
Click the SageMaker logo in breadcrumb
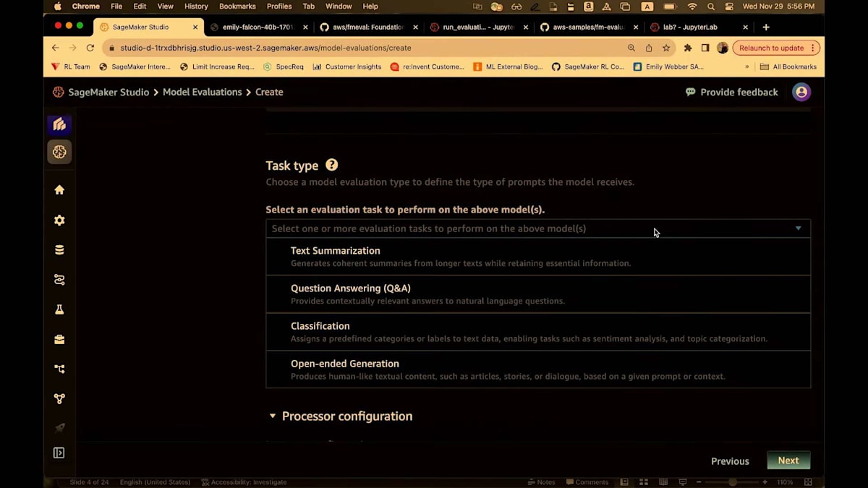click(x=58, y=92)
